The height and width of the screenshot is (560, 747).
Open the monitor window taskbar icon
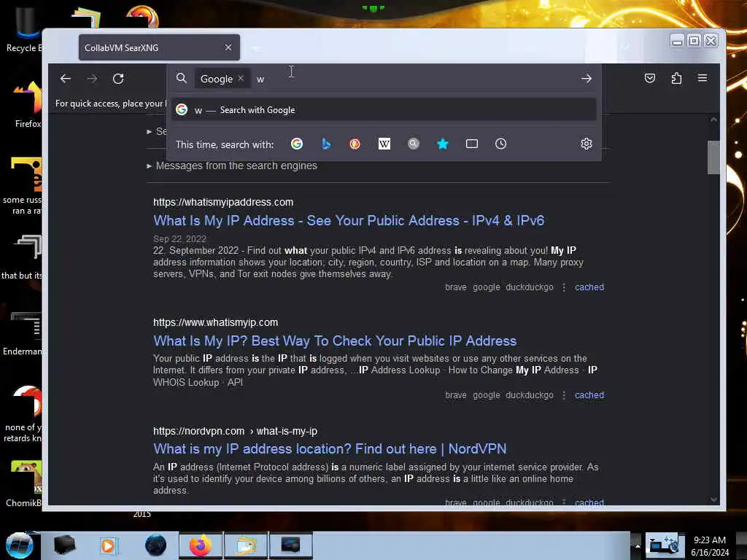click(x=290, y=545)
